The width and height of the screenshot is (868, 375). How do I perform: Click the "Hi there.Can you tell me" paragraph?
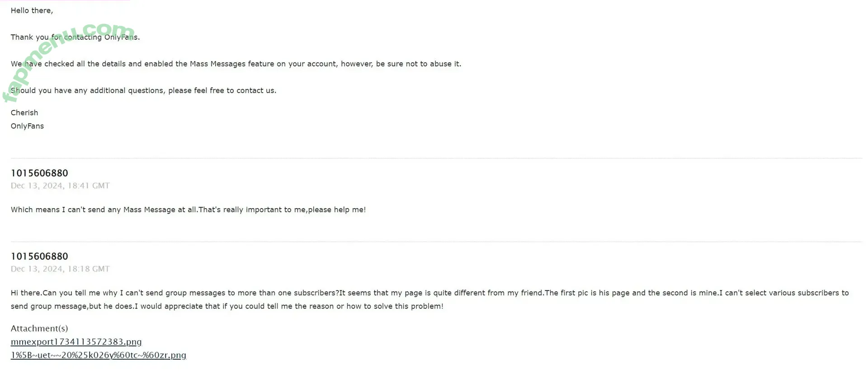pos(430,299)
